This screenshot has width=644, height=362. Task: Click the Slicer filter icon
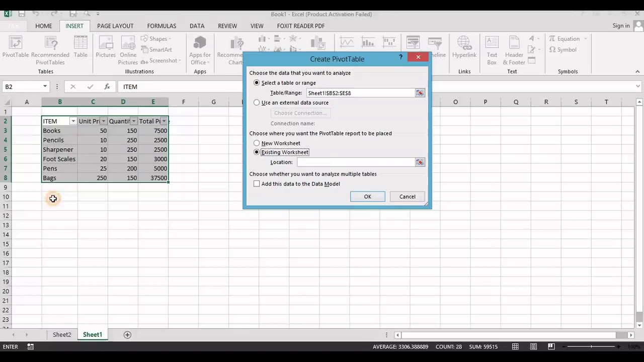pyautogui.click(x=413, y=42)
